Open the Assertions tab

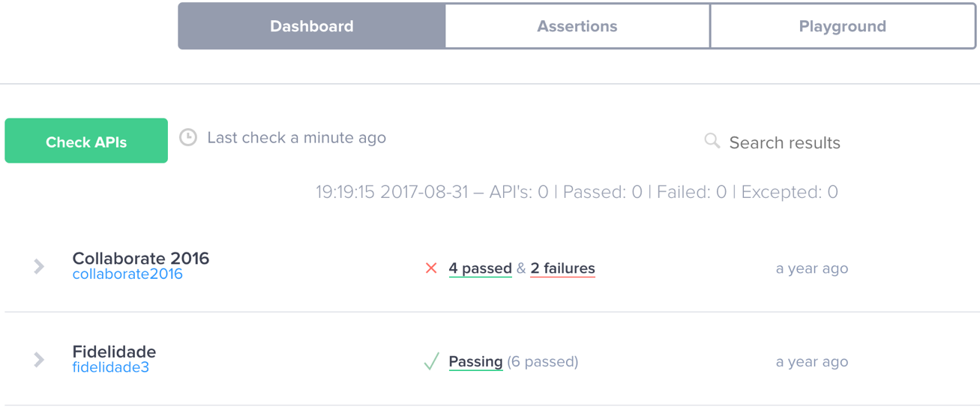coord(577,26)
